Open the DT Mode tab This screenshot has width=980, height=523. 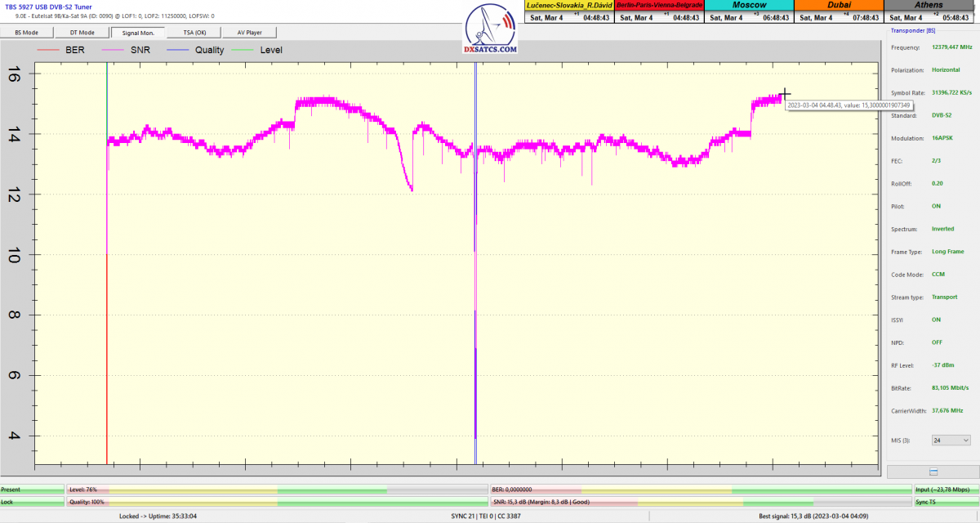point(82,33)
